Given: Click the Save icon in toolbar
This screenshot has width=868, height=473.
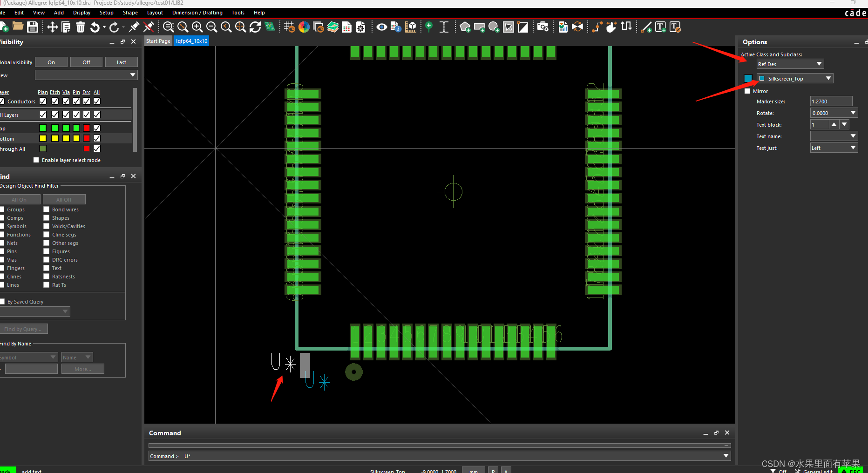Looking at the screenshot, I should point(33,27).
